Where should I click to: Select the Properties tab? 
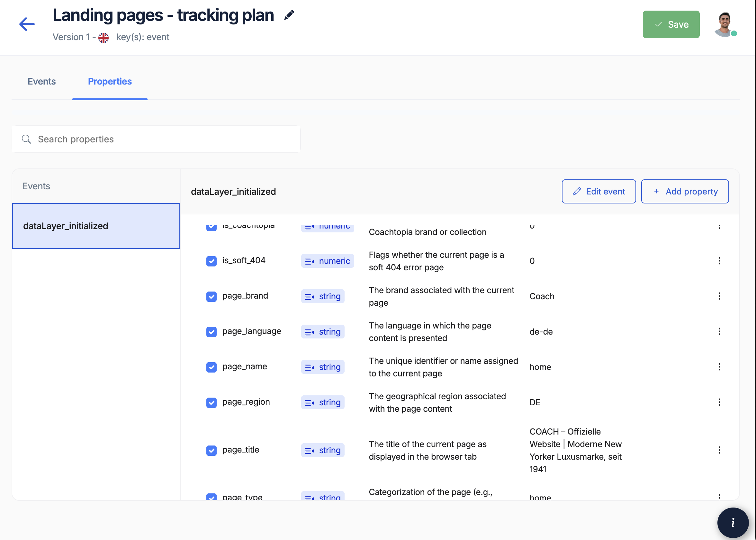tap(110, 81)
